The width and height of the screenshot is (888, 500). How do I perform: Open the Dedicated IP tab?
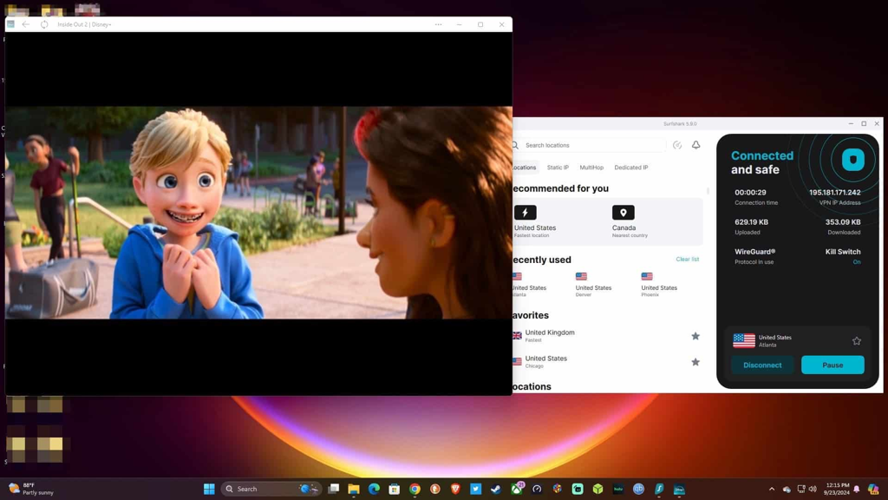click(631, 168)
